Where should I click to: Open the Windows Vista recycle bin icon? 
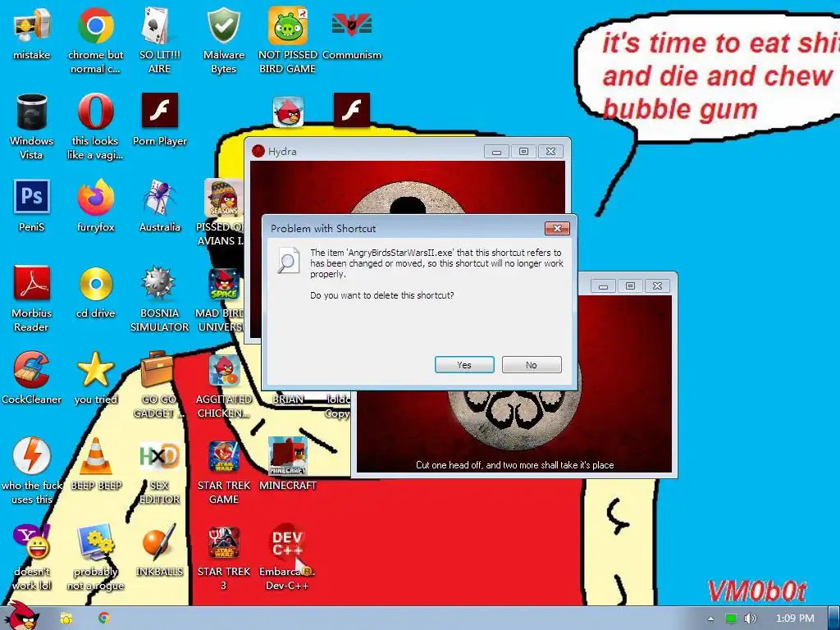[x=32, y=126]
